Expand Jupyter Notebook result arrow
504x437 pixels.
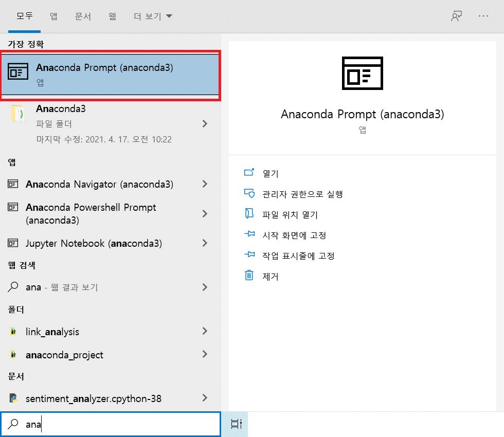click(x=205, y=243)
